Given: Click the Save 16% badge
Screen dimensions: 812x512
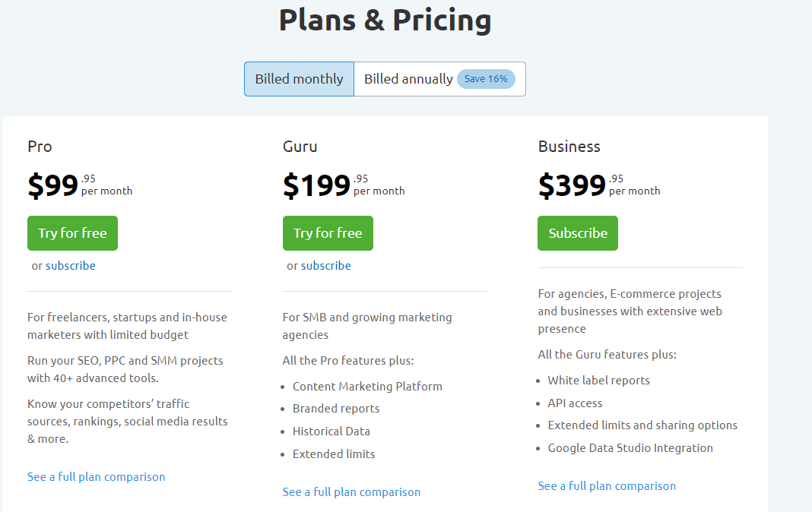Looking at the screenshot, I should (x=486, y=79).
